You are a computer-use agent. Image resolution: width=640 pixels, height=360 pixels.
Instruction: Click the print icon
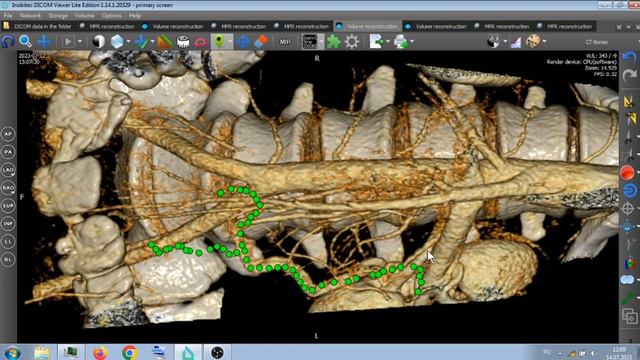[401, 41]
